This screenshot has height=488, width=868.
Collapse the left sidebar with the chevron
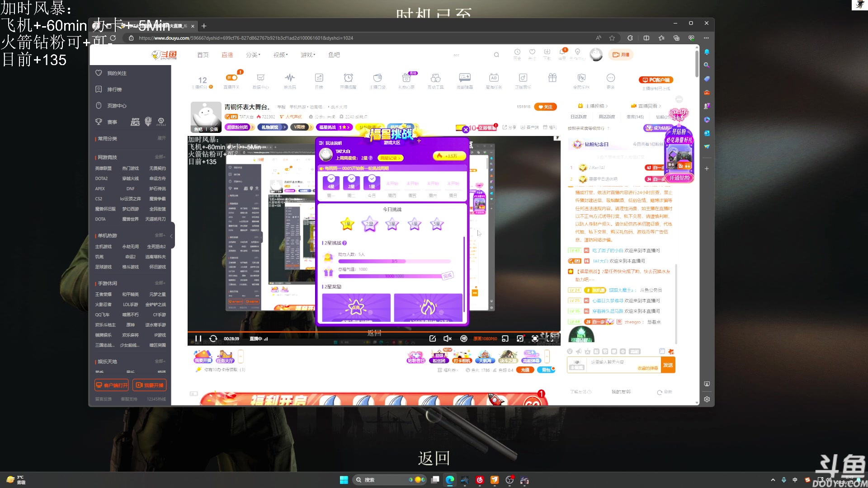pyautogui.click(x=171, y=235)
